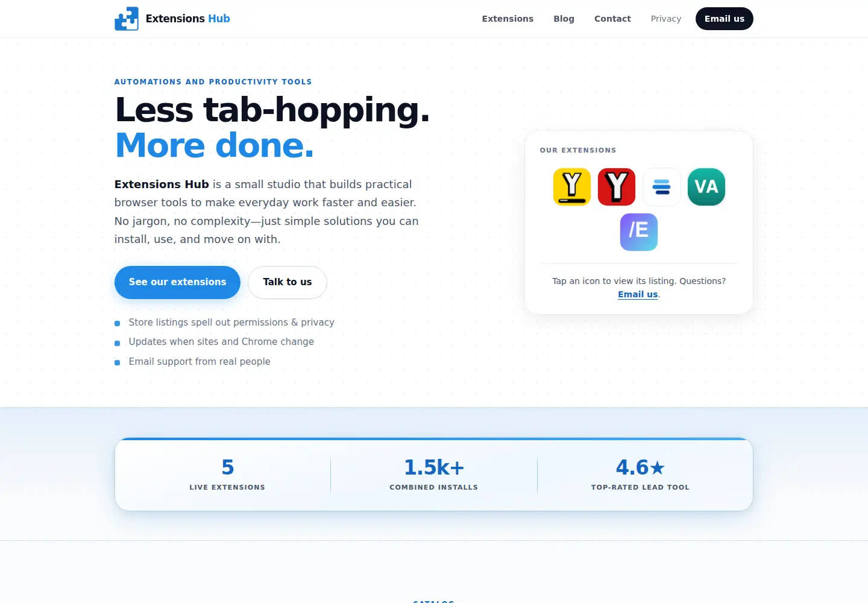Click the '5' live extensions stat

coord(227,467)
